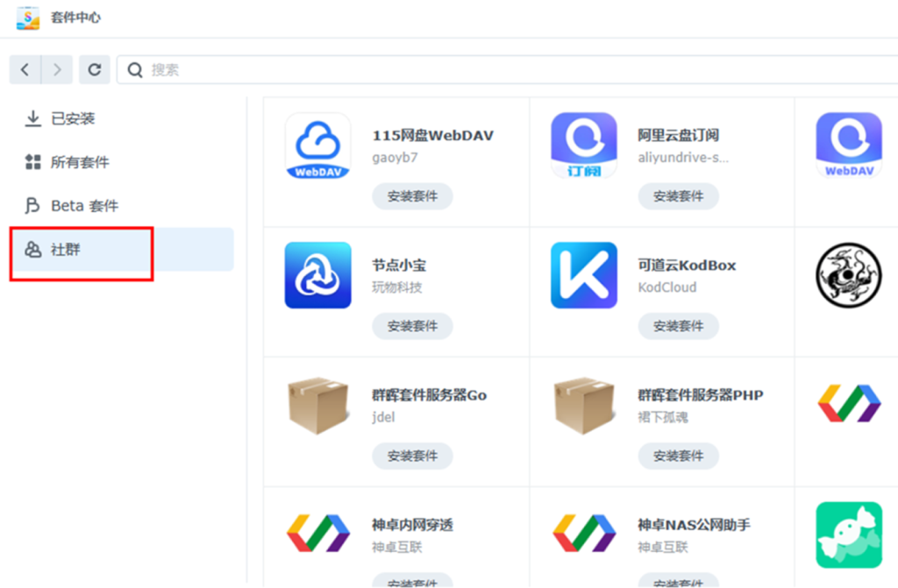Click the Package Center logo icon
898x588 pixels.
(x=28, y=18)
